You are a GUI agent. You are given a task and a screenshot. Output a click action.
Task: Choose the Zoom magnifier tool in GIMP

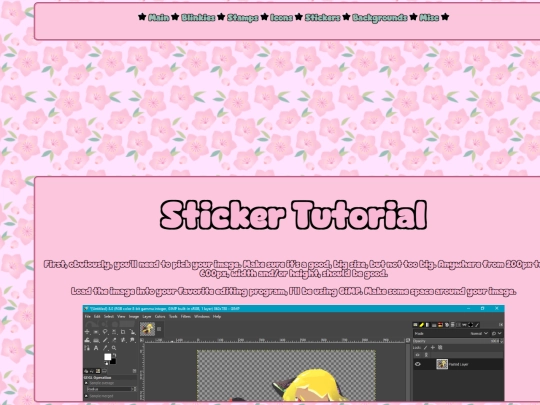[114, 348]
